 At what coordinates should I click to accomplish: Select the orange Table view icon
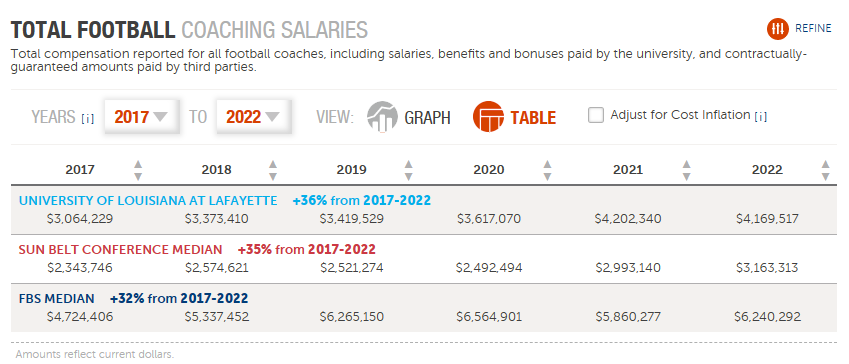click(488, 116)
